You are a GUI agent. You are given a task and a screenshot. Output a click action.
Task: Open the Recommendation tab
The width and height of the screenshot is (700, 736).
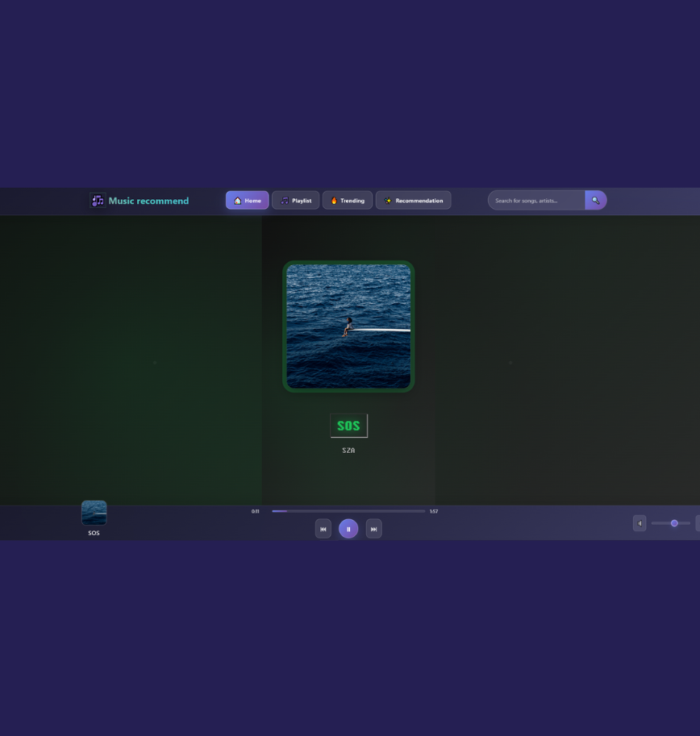[x=413, y=201]
